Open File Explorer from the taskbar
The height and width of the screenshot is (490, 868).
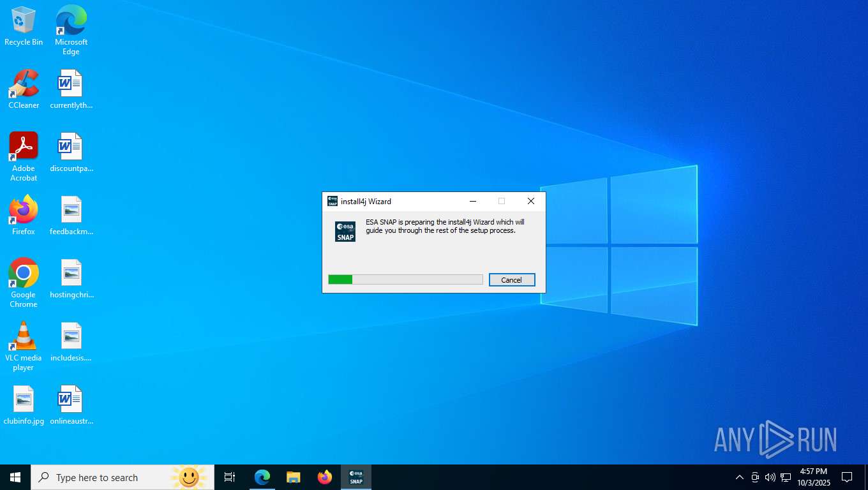pos(294,477)
